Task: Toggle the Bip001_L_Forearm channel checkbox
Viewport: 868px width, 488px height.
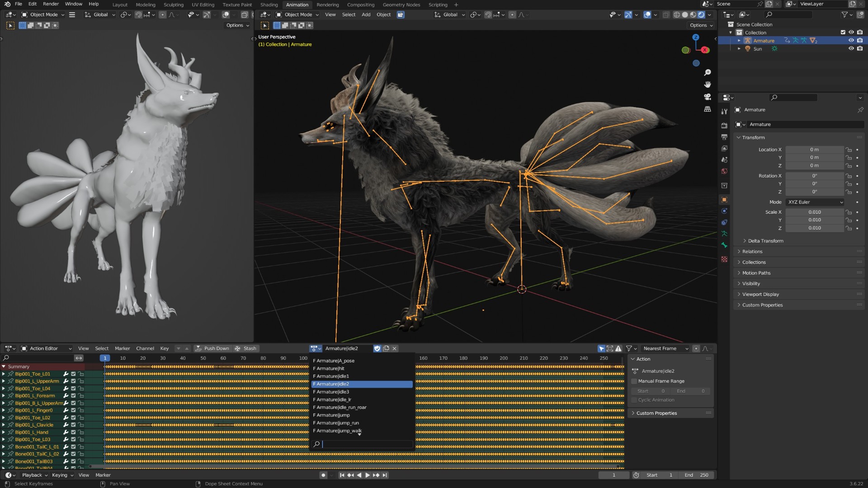Action: (73, 396)
